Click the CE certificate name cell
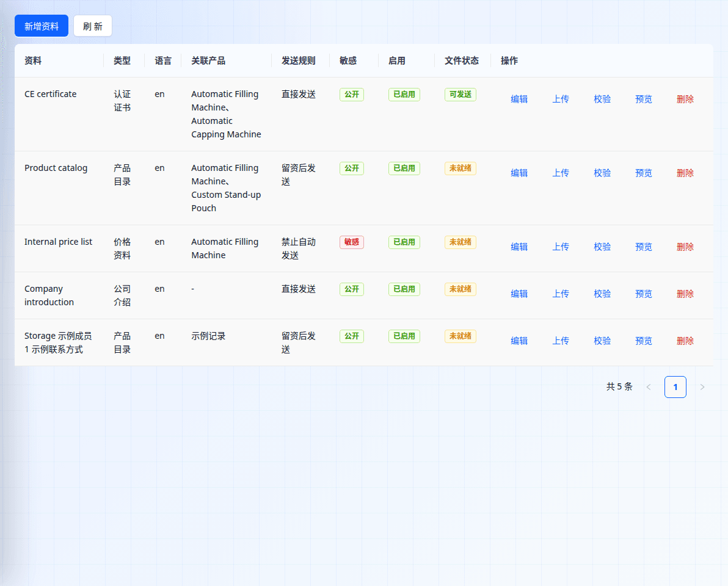Image resolution: width=728 pixels, height=586 pixels. pyautogui.click(x=51, y=94)
